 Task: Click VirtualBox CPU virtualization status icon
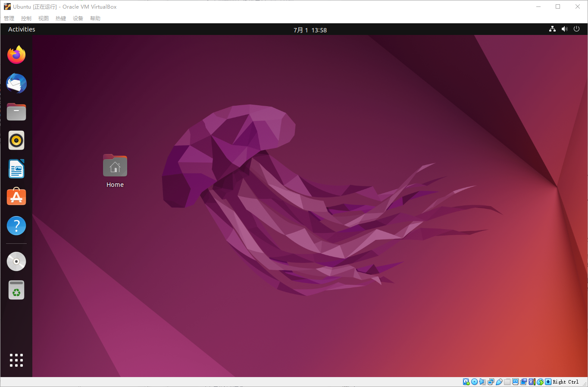tap(532, 382)
